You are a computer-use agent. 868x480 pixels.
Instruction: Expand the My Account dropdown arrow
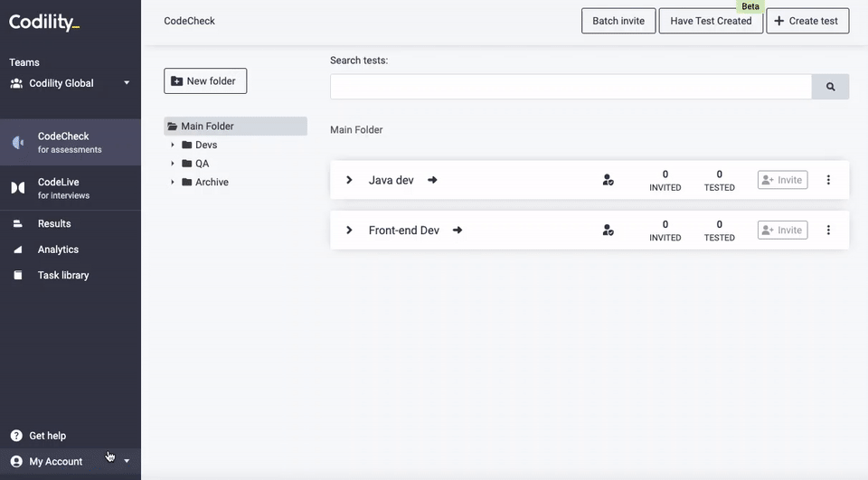pos(127,461)
